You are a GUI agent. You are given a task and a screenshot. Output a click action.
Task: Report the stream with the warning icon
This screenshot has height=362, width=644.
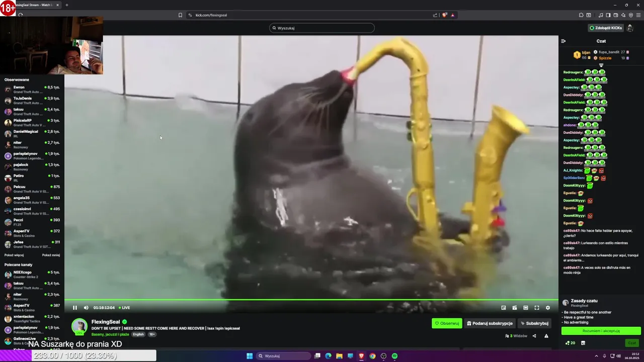point(546,336)
